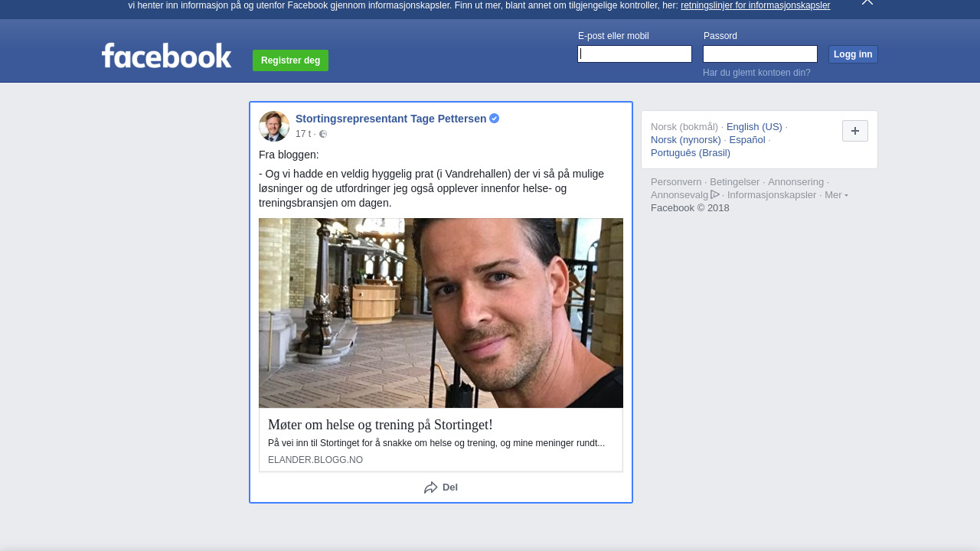Screen dimensions: 980x551
Task: Click the Norsk (bokmål) current language text
Action: [x=684, y=127]
